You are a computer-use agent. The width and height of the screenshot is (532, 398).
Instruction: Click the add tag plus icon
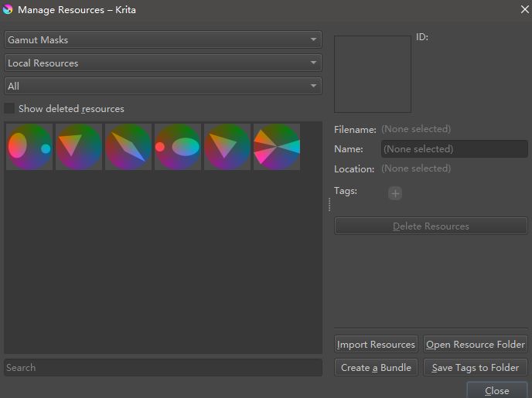395,193
